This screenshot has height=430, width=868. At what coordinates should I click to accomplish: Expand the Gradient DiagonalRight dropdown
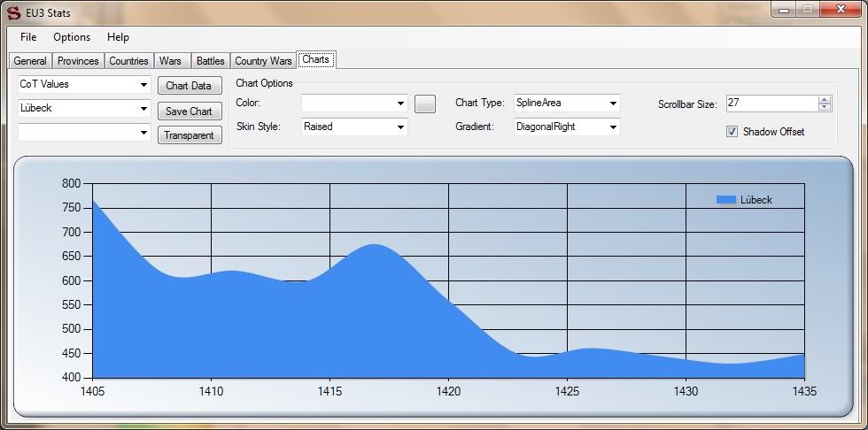coord(613,127)
